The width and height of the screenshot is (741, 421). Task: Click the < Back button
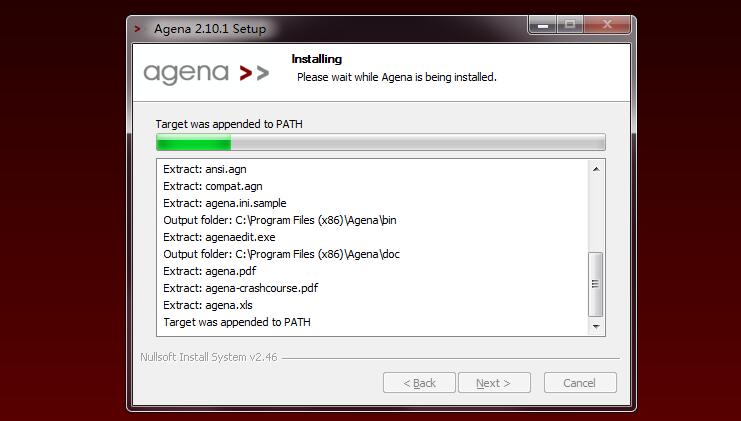click(419, 383)
